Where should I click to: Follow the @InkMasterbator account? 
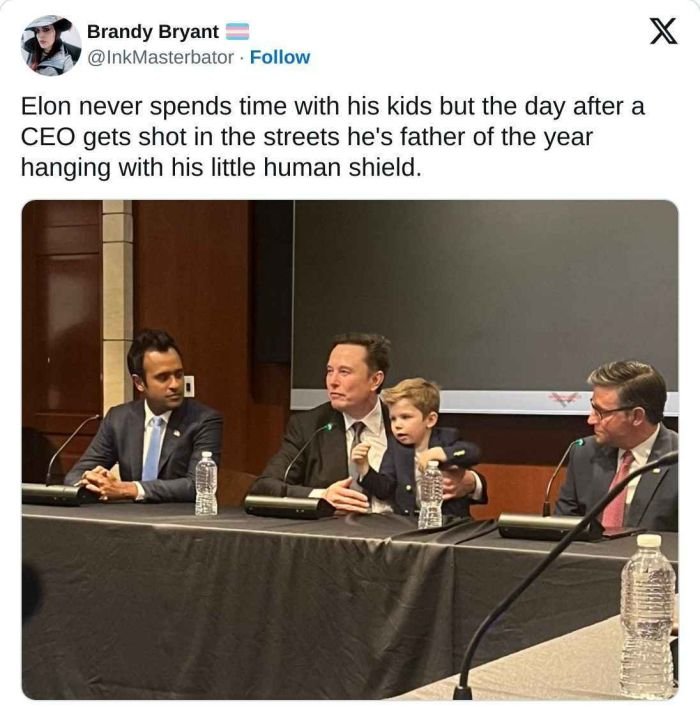[x=280, y=57]
